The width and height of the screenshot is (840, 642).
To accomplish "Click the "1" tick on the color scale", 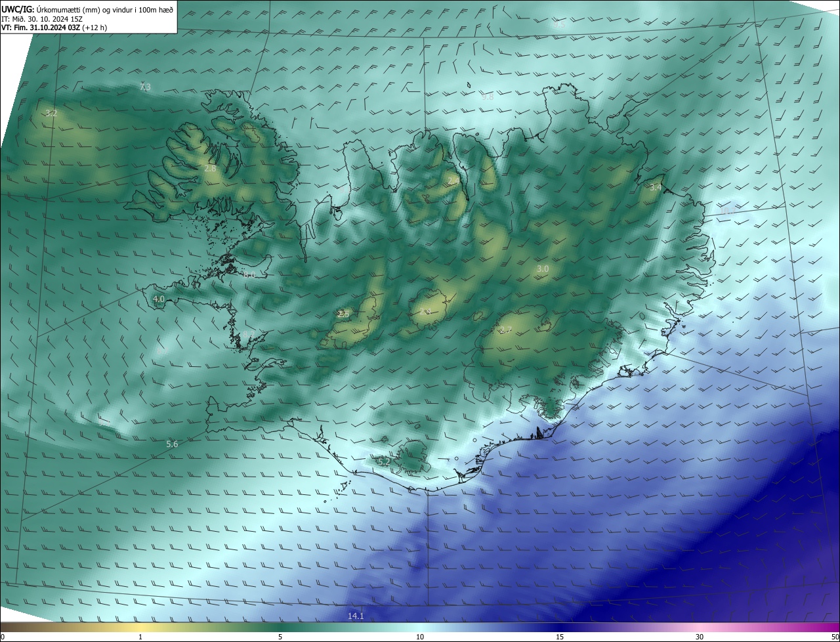I will pos(140,637).
